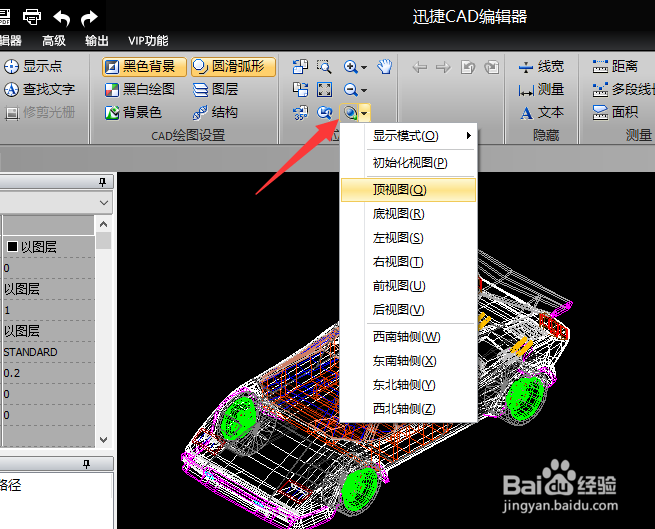Expand zoom in dropdown arrow

364,67
